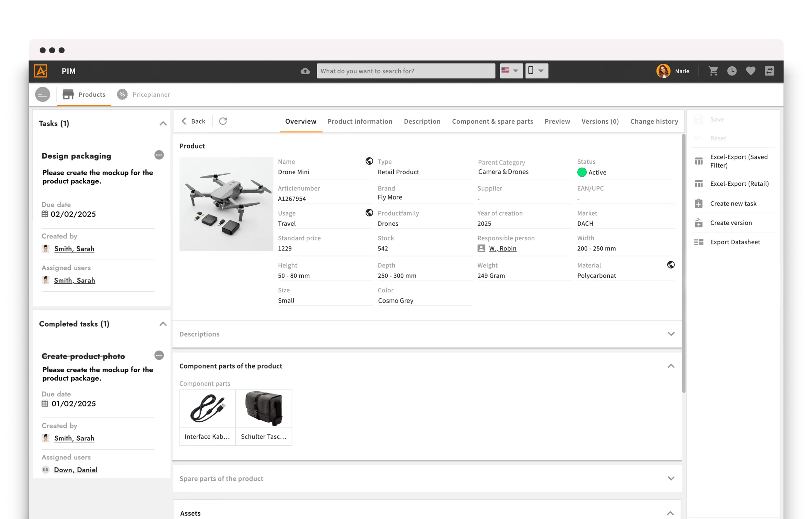812x519 pixels.
Task: Click the person icon next to W., Robin
Action: (481, 248)
